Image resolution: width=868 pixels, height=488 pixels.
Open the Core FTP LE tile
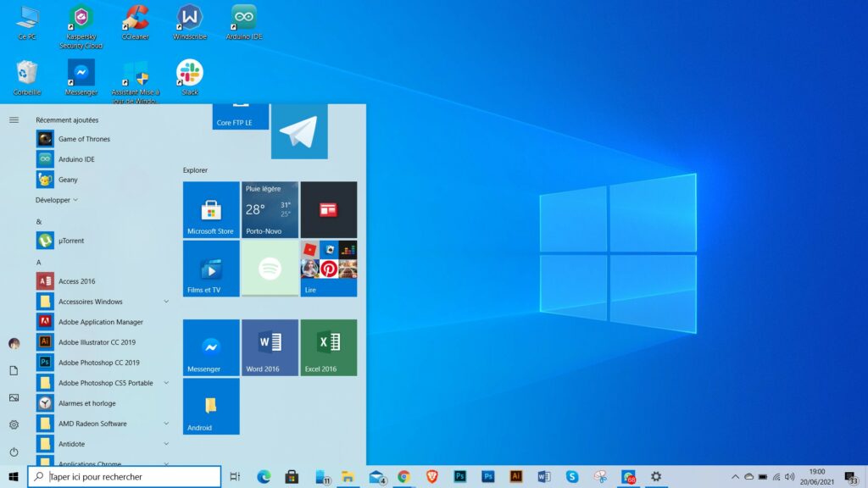click(x=240, y=117)
